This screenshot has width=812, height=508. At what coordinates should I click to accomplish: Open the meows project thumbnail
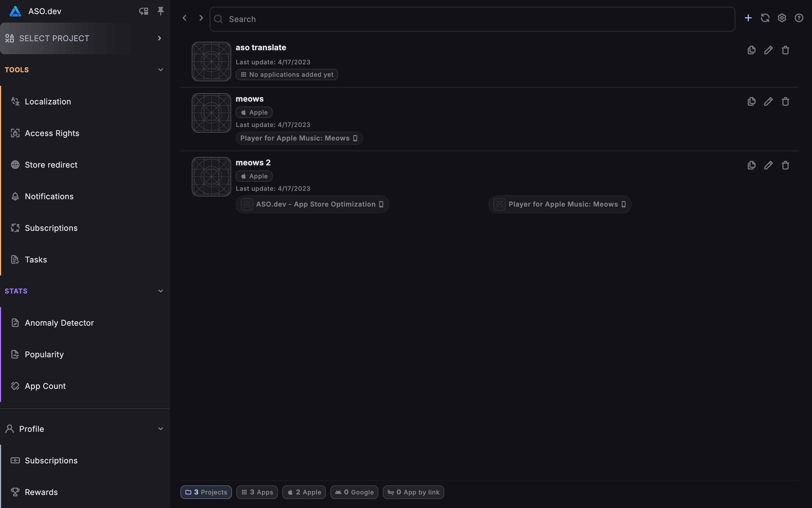click(211, 113)
